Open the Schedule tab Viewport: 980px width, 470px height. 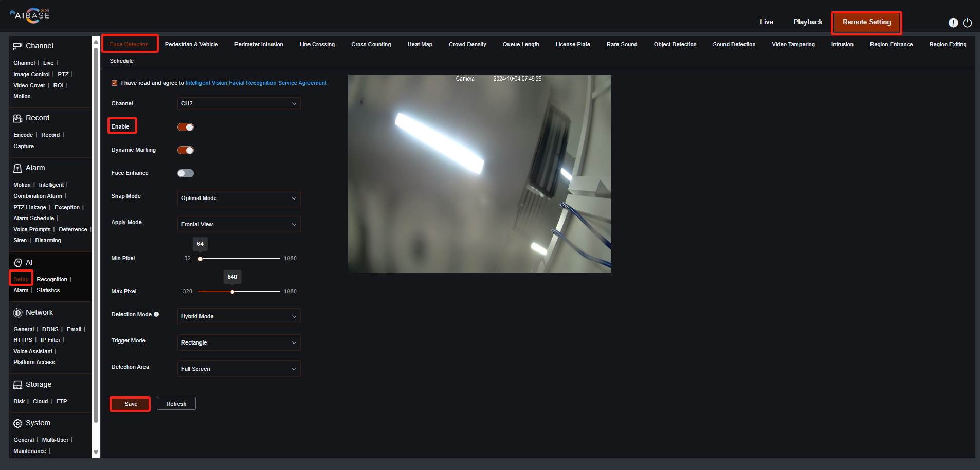point(122,61)
